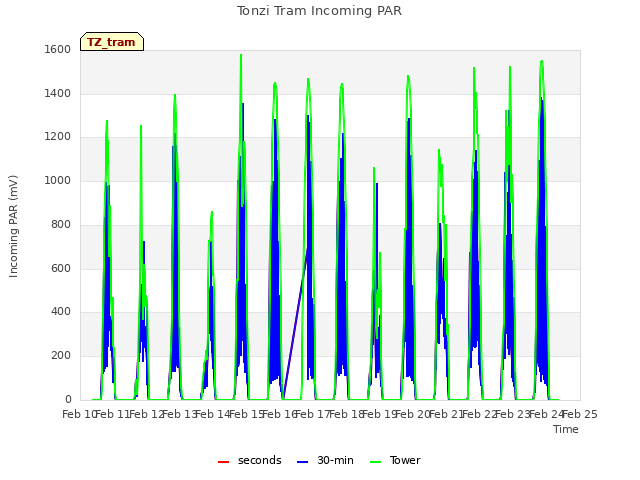Image resolution: width=640 pixels, height=480 pixels.
Task: Click the '30-min' legend label
Action: [335, 460]
